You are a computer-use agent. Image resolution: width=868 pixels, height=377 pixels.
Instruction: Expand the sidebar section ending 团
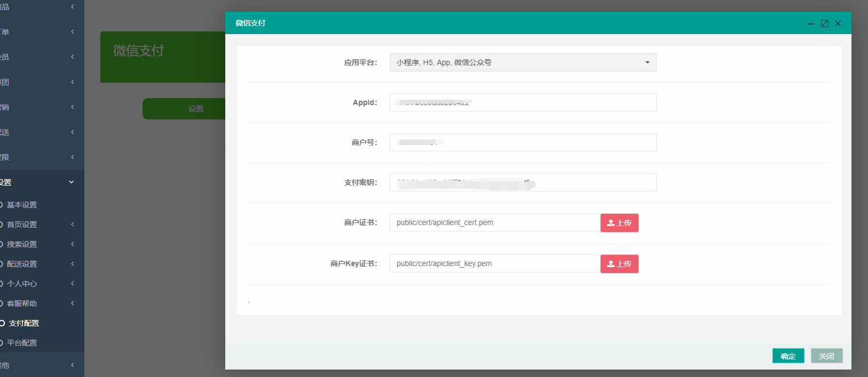(x=73, y=82)
